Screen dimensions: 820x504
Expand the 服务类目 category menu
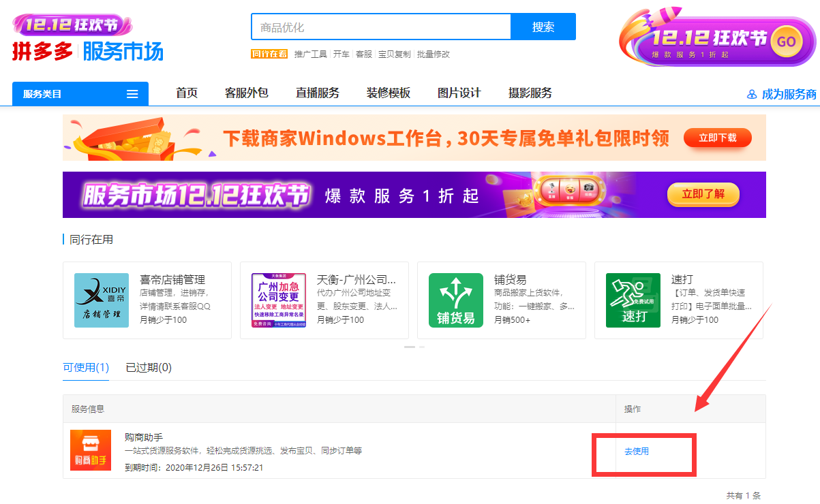click(x=80, y=94)
